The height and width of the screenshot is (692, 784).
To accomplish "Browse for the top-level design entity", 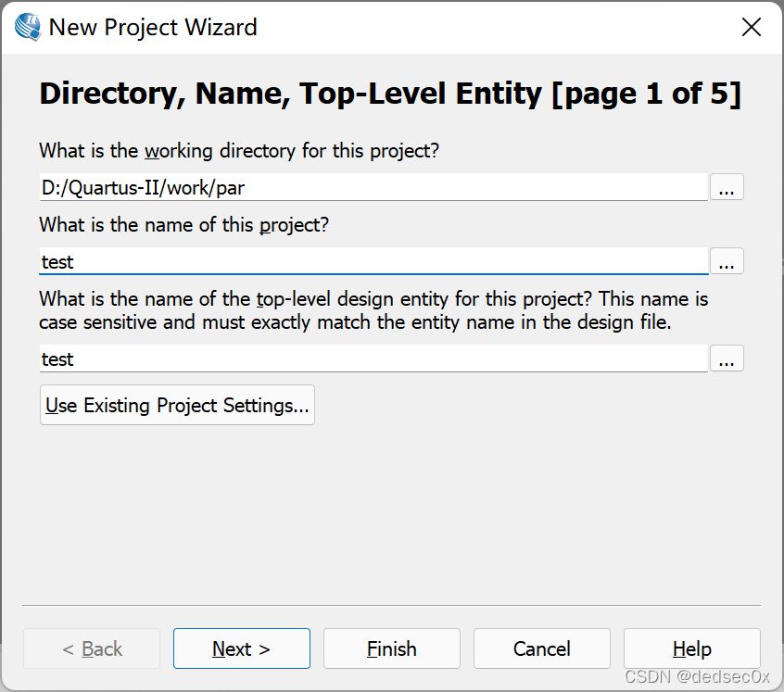I will click(x=727, y=359).
